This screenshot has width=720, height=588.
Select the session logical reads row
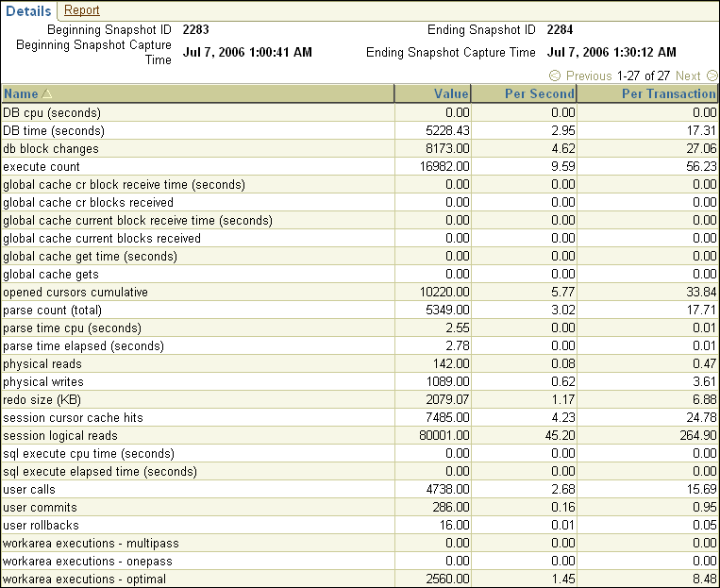60,435
